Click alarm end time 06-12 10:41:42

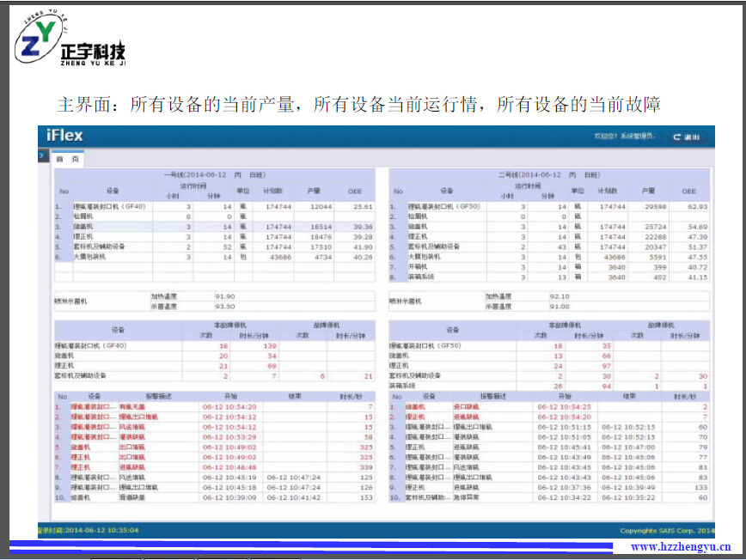point(294,497)
